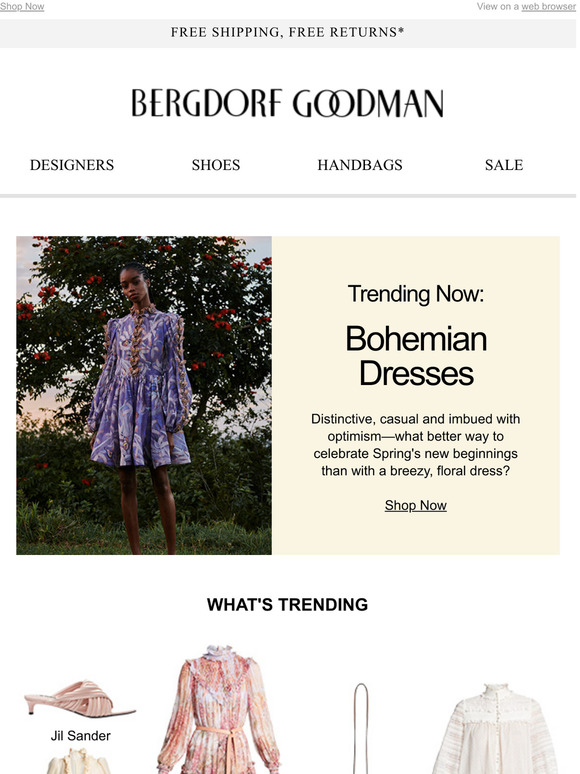This screenshot has height=774, width=580.
Task: Select the white lace blouse dress image
Action: pyautogui.click(x=495, y=728)
